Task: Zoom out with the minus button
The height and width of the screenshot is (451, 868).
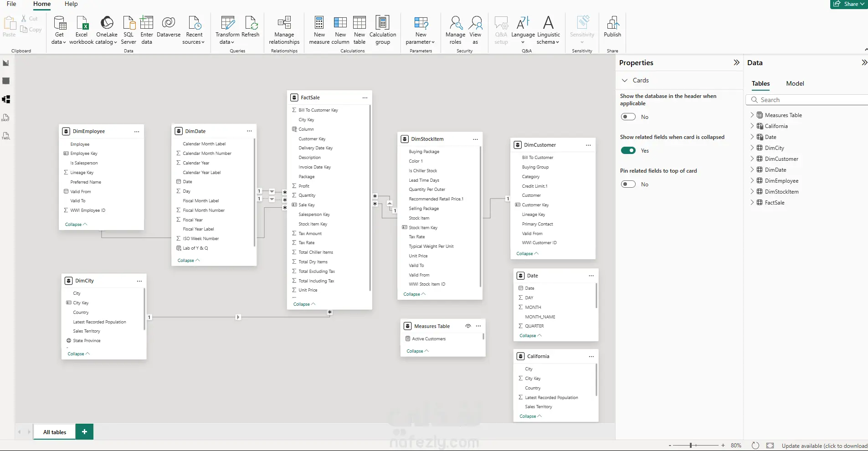Action: click(x=670, y=446)
